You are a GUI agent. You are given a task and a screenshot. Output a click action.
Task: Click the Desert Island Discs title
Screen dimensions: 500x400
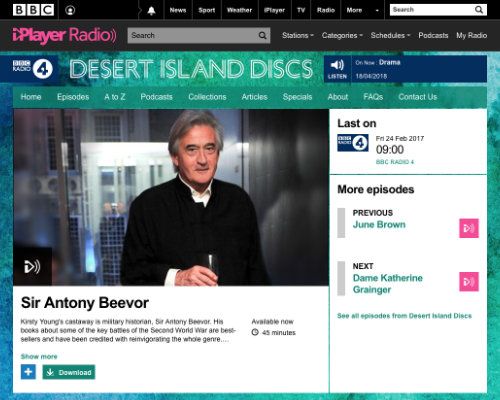point(191,69)
